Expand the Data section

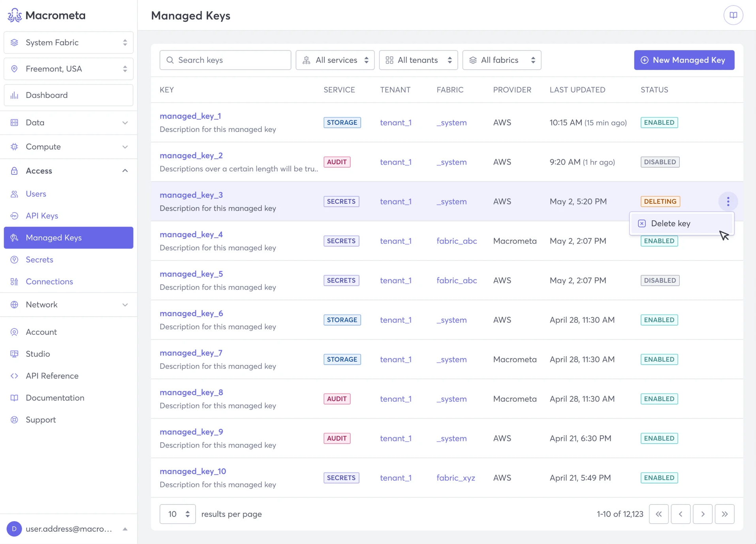(68, 122)
